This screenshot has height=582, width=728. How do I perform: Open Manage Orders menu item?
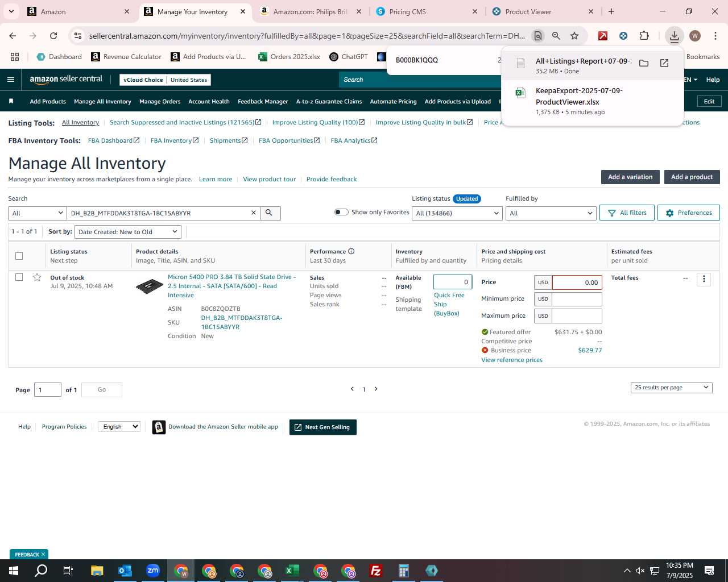pyautogui.click(x=160, y=101)
